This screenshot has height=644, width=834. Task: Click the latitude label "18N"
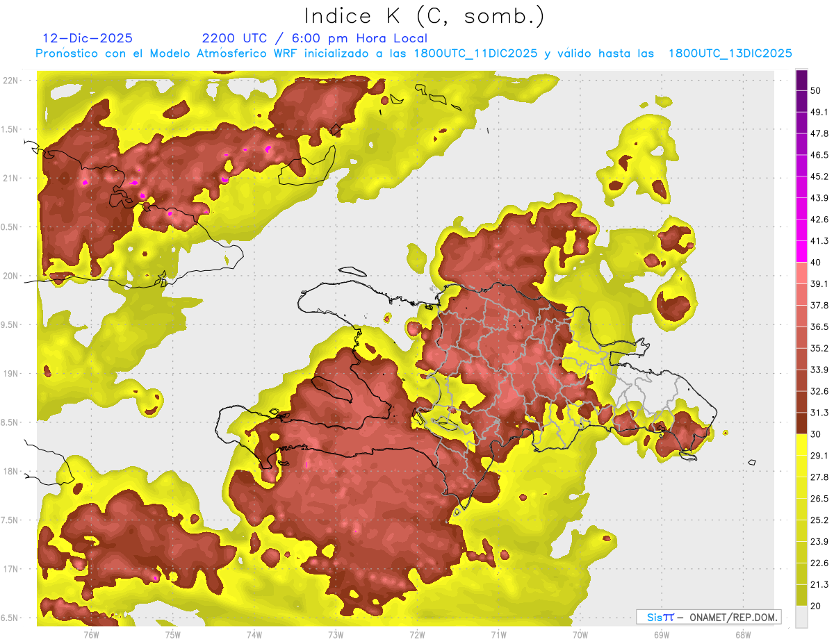click(11, 471)
